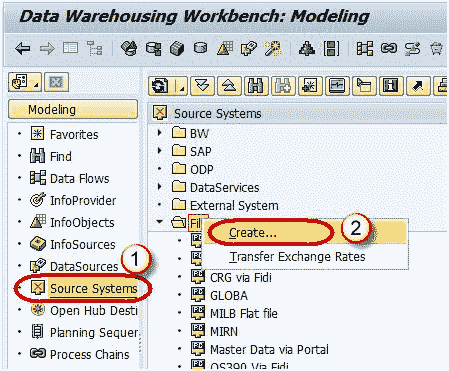Click the refresh tree button

(160, 86)
